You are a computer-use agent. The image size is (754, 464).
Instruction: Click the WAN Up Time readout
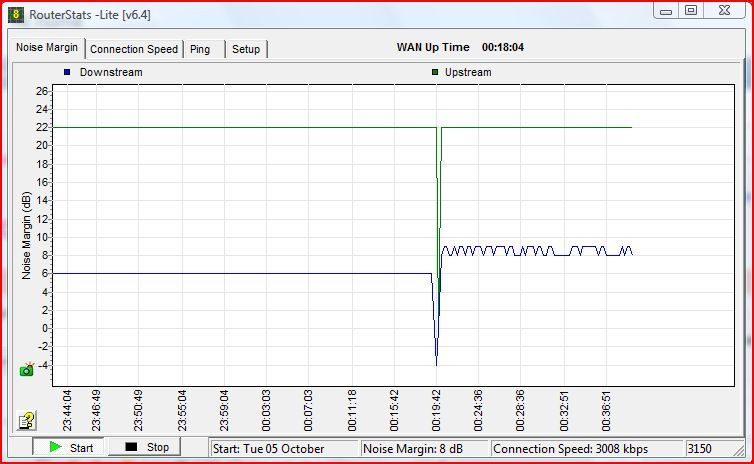pyautogui.click(x=461, y=47)
